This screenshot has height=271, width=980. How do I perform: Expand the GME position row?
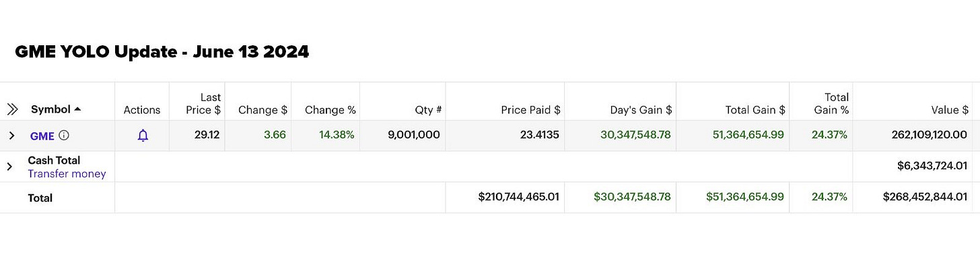coord(11,135)
